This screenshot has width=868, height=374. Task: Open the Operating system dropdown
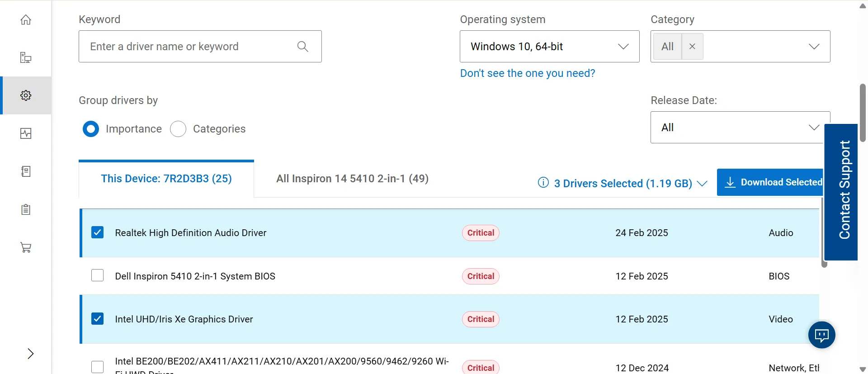549,46
